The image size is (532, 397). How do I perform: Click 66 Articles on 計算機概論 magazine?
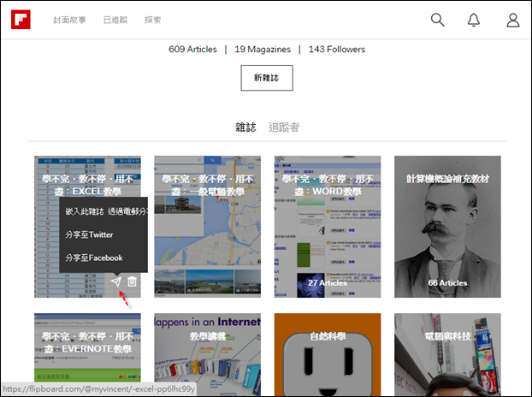click(447, 282)
